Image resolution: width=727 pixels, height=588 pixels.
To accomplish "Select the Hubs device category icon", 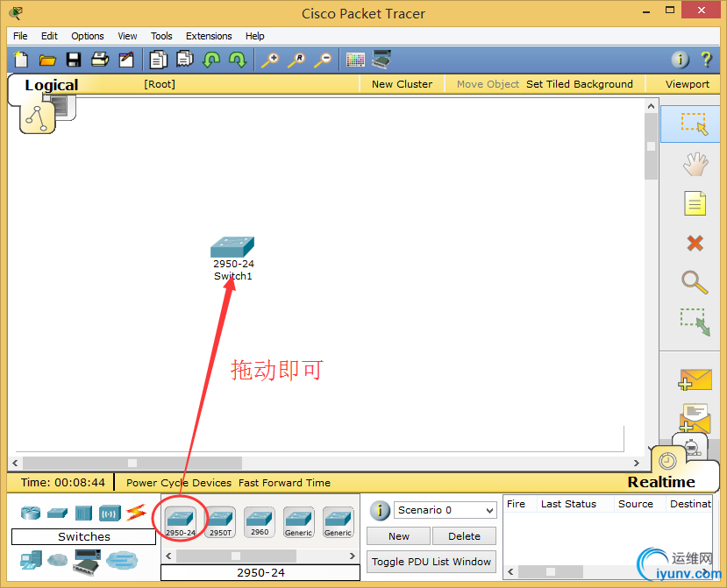I will (x=83, y=514).
